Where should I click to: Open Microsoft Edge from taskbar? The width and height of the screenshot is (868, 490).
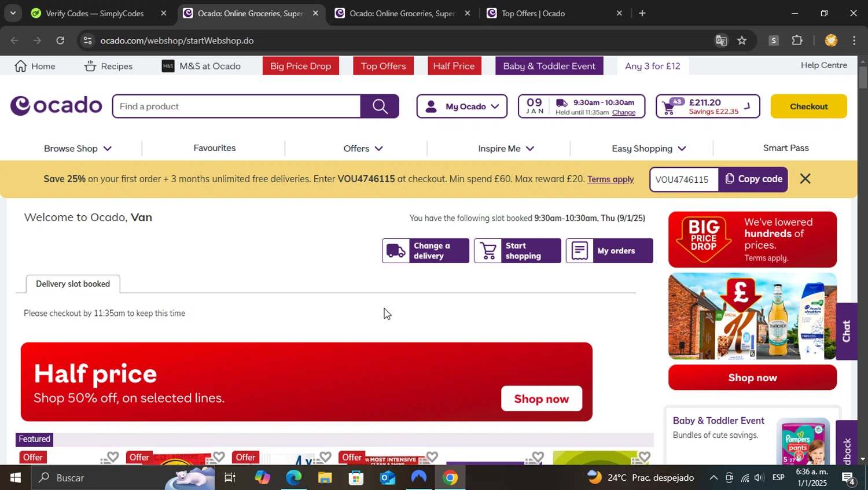pos(293,478)
